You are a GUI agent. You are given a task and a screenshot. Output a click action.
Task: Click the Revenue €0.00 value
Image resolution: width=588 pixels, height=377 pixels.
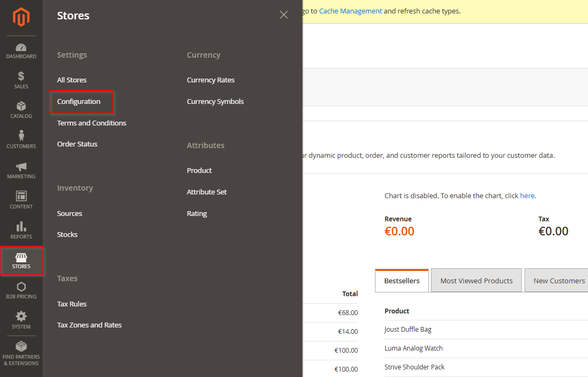(x=399, y=231)
